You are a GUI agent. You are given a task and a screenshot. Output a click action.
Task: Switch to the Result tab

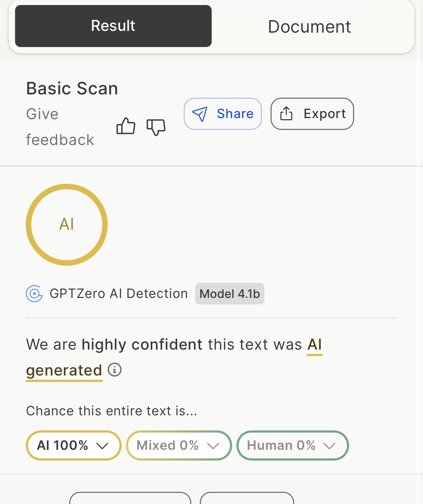(x=113, y=26)
